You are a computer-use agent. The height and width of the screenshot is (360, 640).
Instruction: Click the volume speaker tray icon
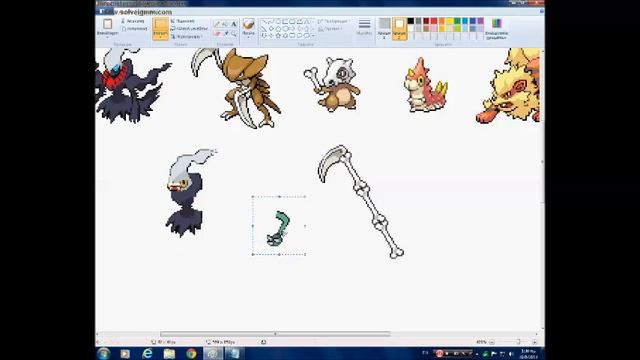pyautogui.click(x=511, y=354)
